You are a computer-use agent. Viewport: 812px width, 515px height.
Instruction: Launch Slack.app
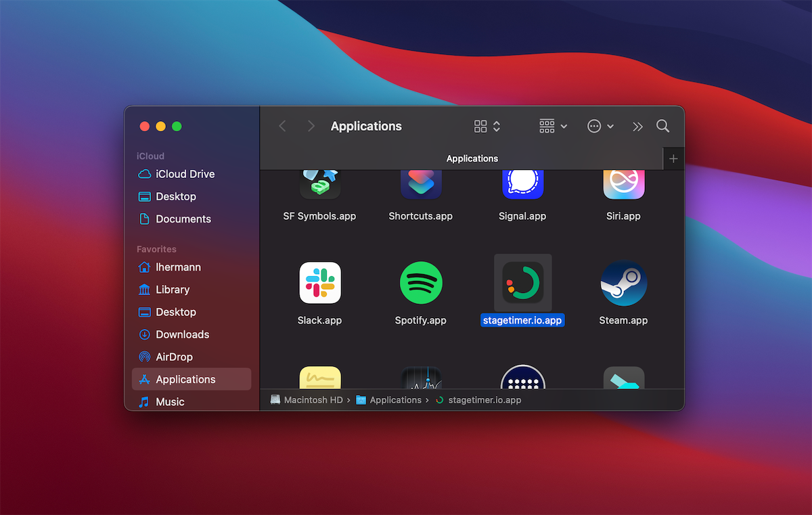point(319,283)
